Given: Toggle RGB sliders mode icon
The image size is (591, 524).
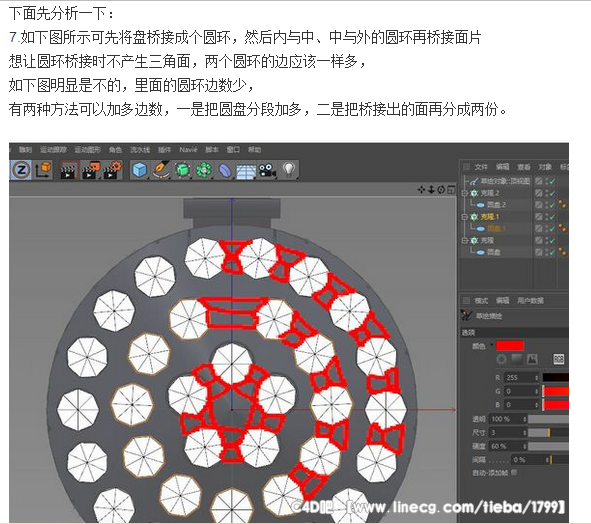Looking at the screenshot, I should [559, 359].
